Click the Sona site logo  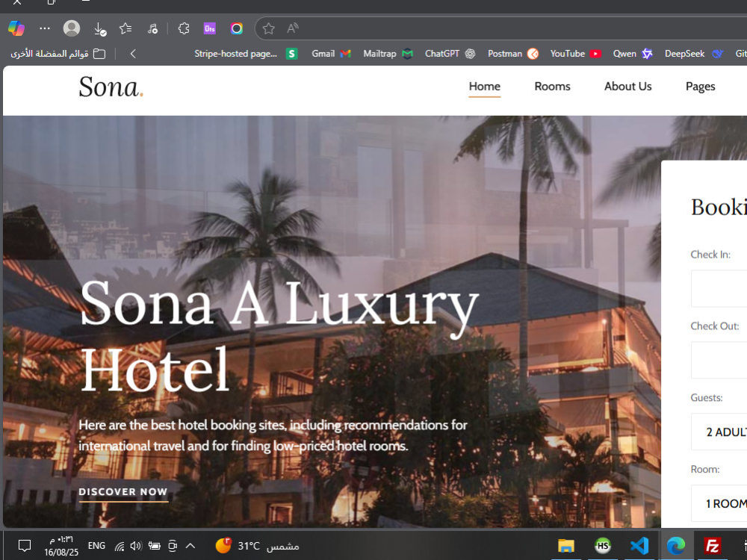point(111,87)
